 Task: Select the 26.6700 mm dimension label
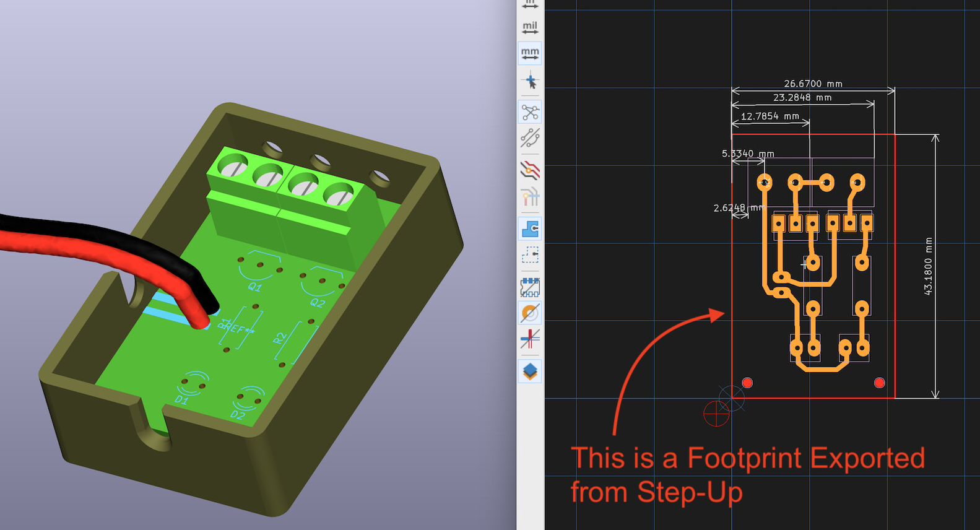(x=813, y=84)
